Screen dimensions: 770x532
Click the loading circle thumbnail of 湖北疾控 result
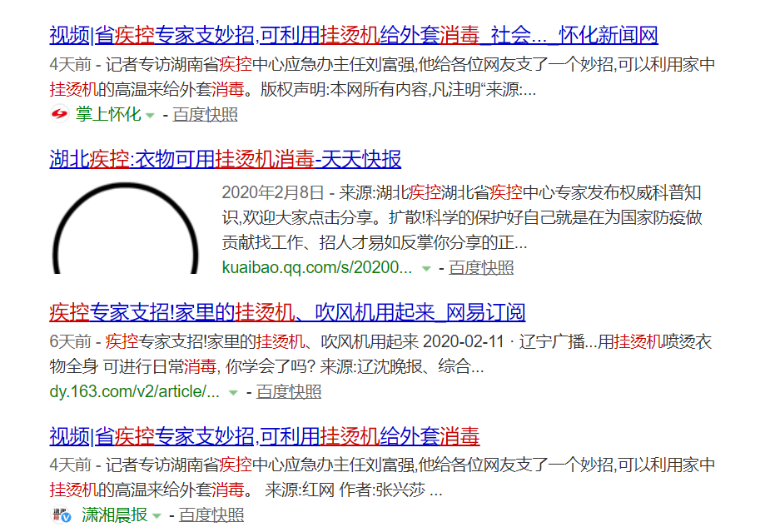click(126, 228)
